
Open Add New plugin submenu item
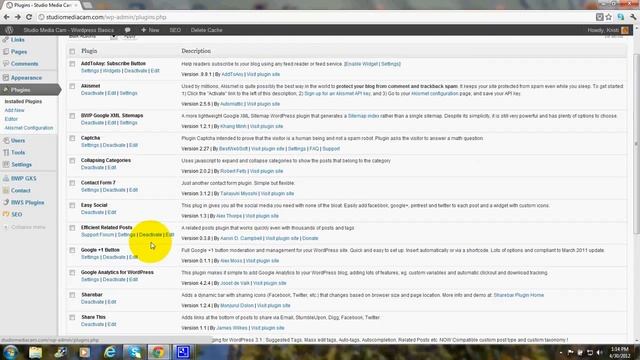click(14, 110)
